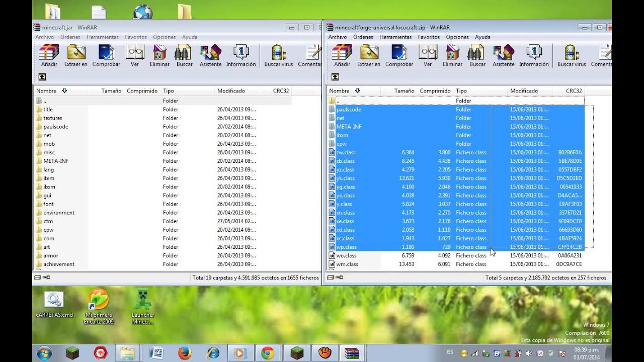
Task: Sort by Tipo column in minecraftforge zip window
Action: pyautogui.click(x=480, y=91)
